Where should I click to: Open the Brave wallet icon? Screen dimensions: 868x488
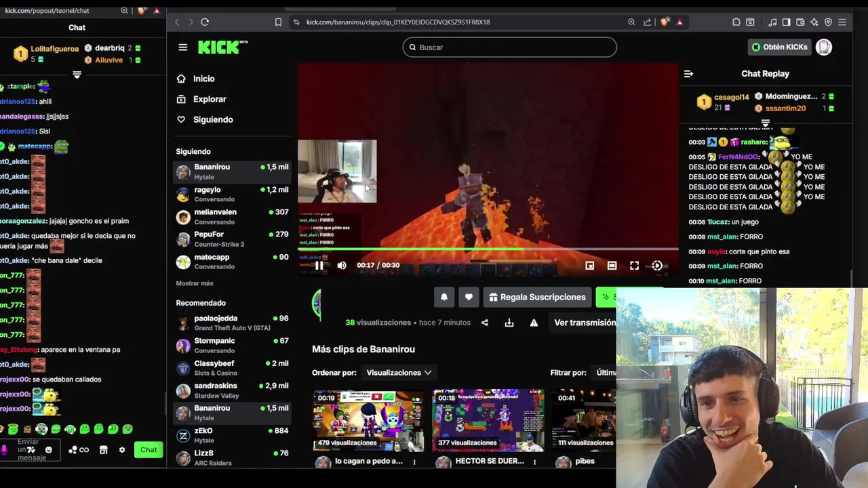800,22
